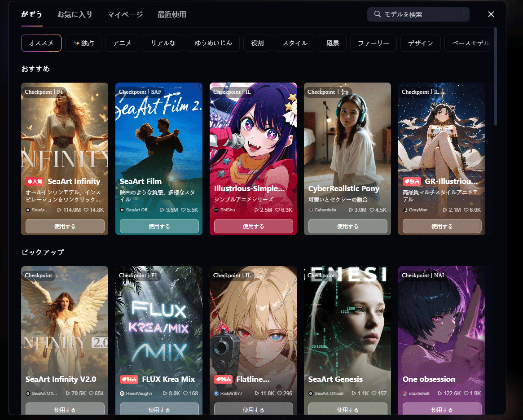This screenshot has width=523, height=420.
Task: Focus the モデルを検索 search field
Action: click(x=418, y=14)
